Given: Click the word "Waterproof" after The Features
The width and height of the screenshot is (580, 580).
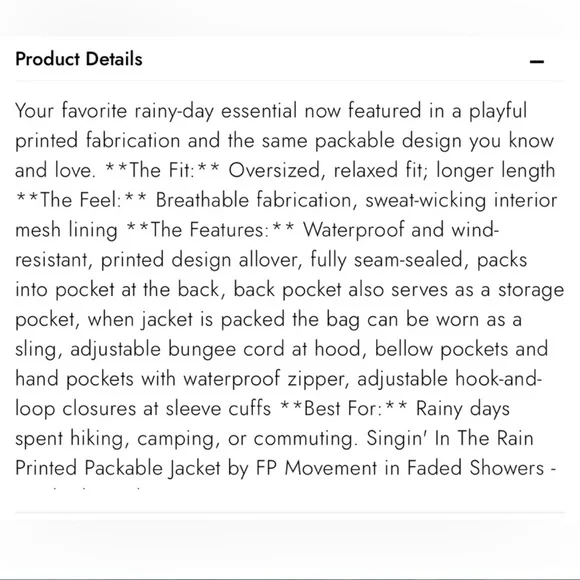Looking at the screenshot, I should coord(354,230).
